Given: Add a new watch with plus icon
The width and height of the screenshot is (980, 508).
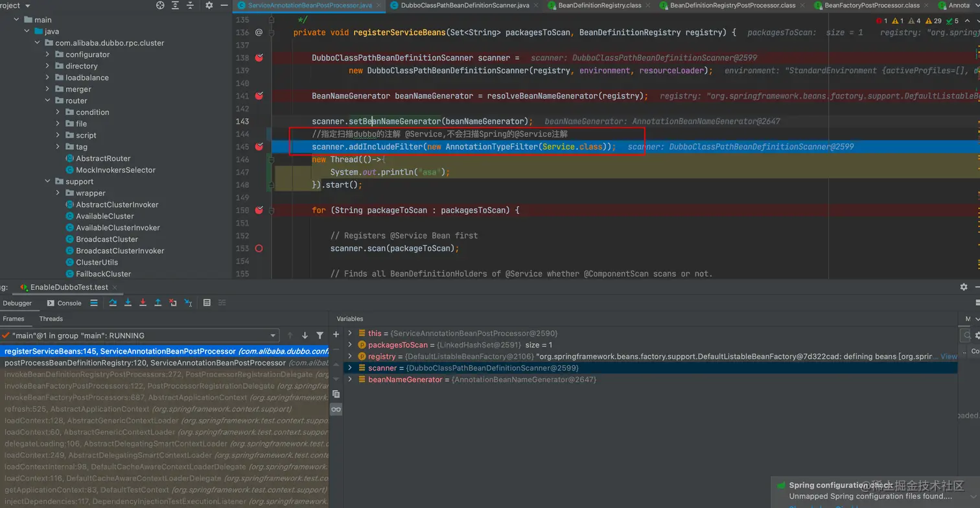Looking at the screenshot, I should pos(336,334).
